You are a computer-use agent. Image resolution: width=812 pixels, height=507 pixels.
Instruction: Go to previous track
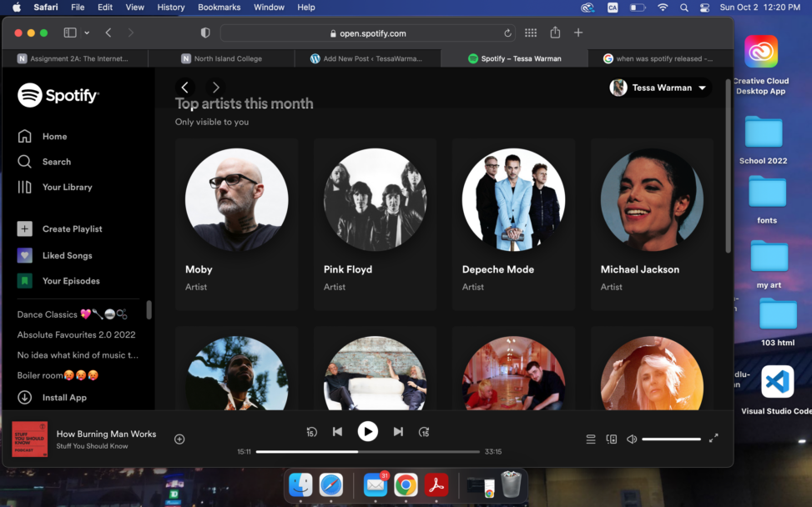[337, 431]
